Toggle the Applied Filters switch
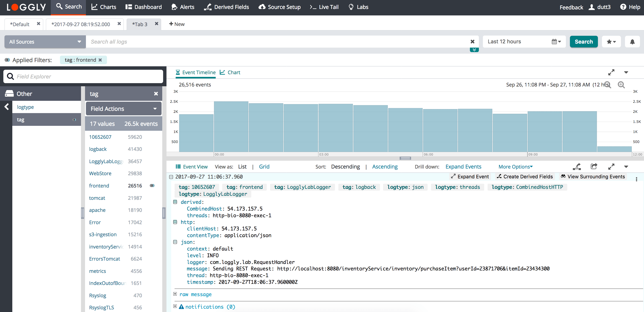This screenshot has width=644, height=312. [x=7, y=60]
